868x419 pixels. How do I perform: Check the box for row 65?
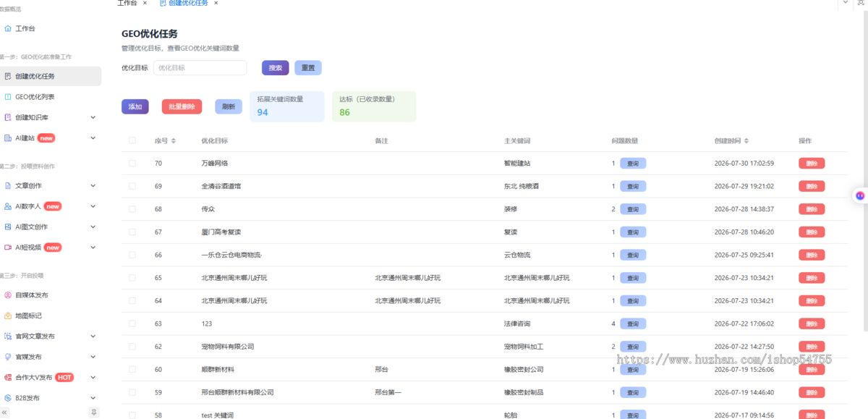pos(132,278)
